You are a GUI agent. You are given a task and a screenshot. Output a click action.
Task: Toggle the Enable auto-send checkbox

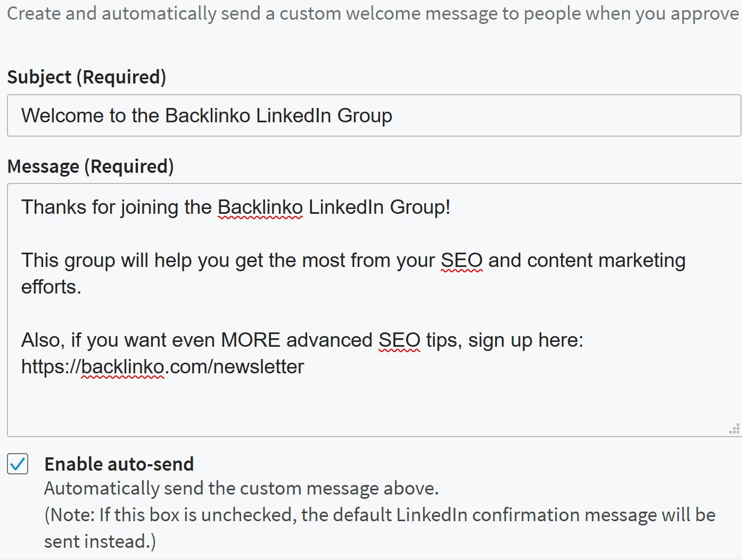click(18, 464)
